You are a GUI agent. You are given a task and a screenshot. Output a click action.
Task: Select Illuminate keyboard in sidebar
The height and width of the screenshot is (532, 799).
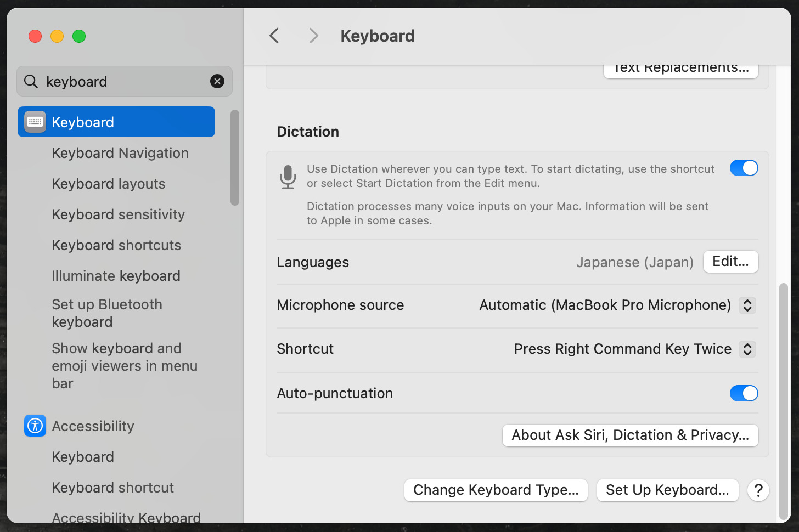click(x=116, y=276)
